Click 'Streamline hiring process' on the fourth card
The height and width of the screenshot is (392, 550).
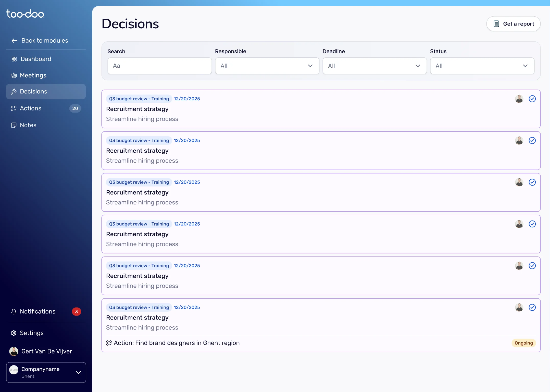[x=142, y=244]
